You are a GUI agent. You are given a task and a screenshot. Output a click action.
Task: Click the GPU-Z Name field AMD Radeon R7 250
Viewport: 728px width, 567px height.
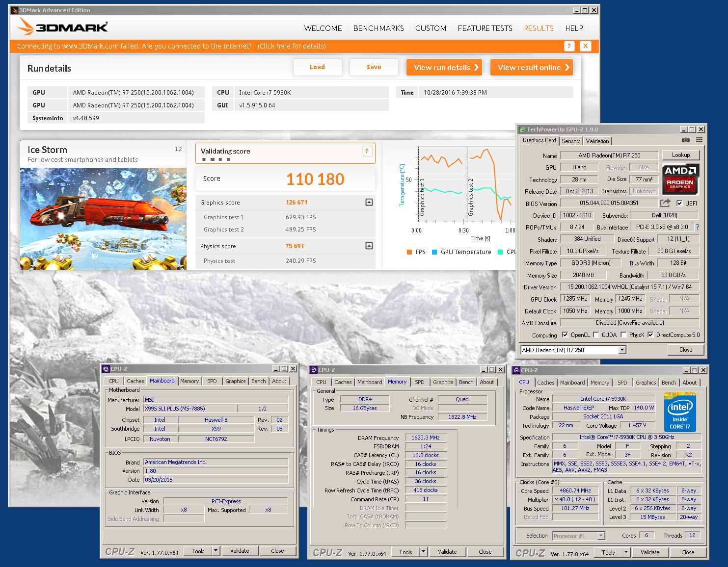(609, 155)
